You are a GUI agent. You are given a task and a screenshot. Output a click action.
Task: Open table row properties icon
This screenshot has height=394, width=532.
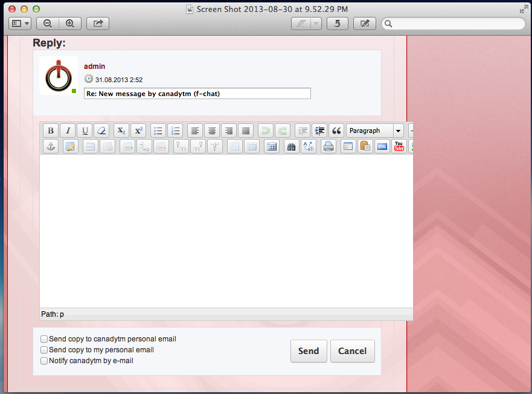(90, 147)
